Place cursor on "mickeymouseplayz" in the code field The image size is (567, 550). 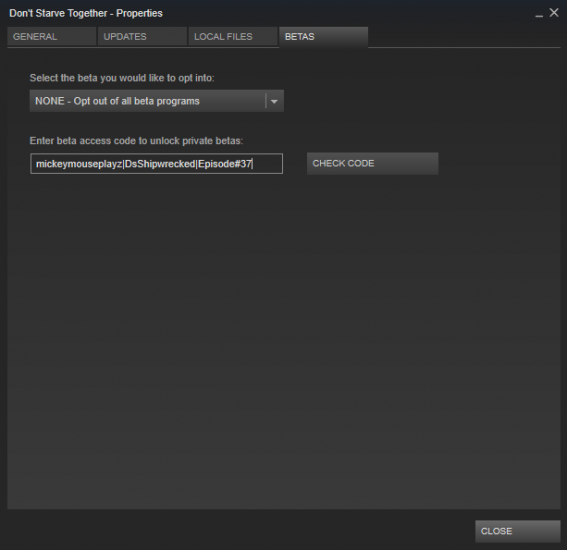(x=79, y=164)
